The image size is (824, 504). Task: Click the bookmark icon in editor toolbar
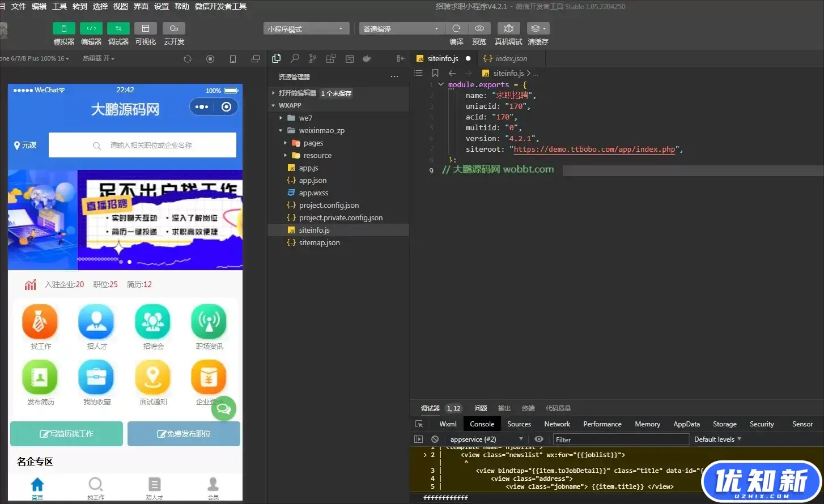tap(435, 73)
